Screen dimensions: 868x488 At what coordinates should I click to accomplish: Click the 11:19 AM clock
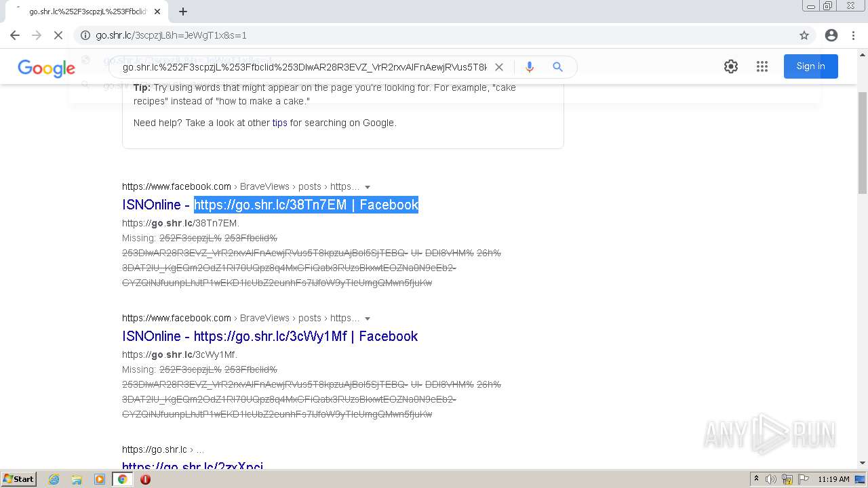833,479
